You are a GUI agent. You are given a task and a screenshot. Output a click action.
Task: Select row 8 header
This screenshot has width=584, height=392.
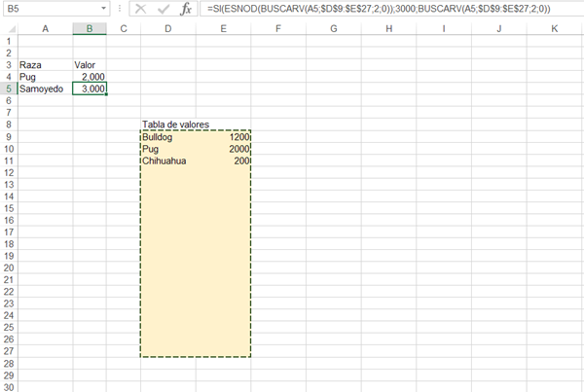pyautogui.click(x=9, y=125)
